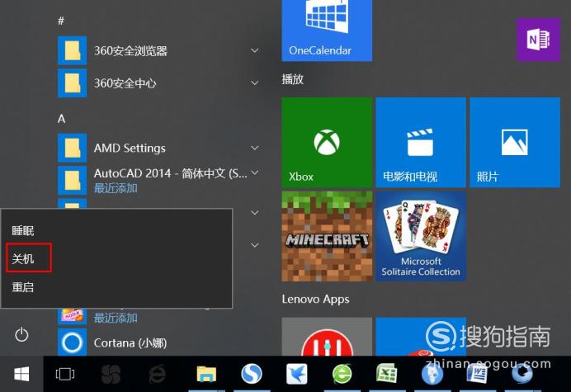This screenshot has height=392, width=571.
Task: Click the Windows Start button
Action: click(21, 374)
